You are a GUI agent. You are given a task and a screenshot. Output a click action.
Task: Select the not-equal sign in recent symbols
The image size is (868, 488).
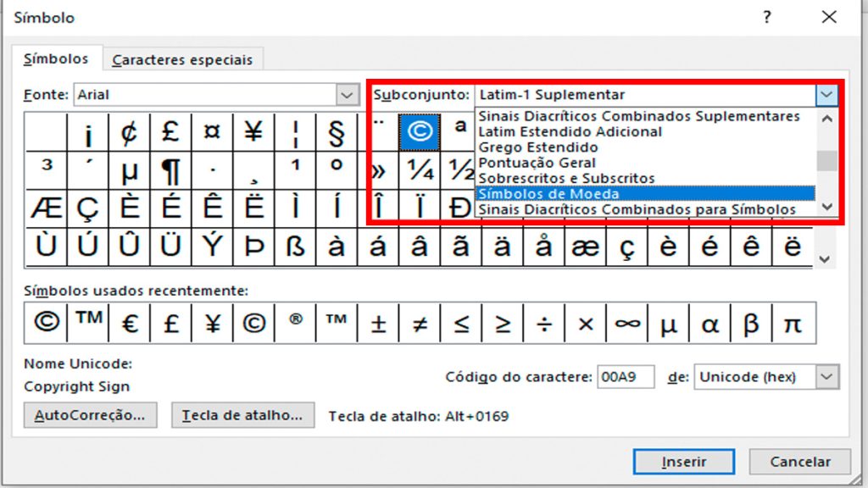420,323
